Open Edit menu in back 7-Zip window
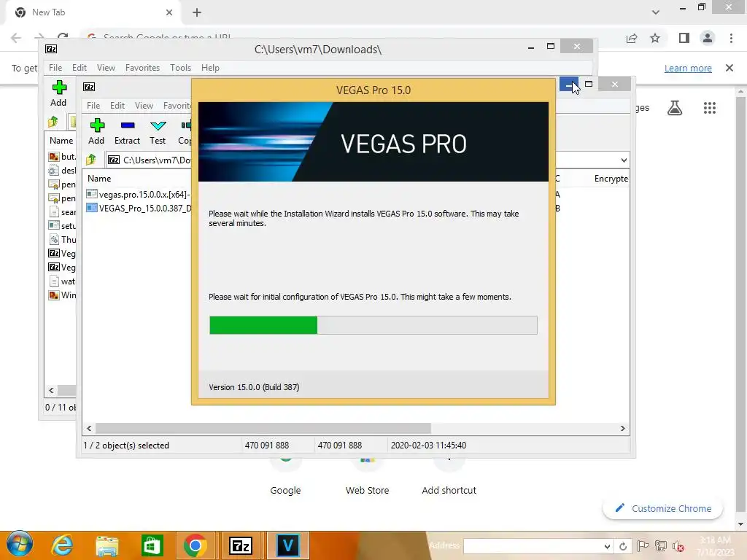 tap(79, 68)
